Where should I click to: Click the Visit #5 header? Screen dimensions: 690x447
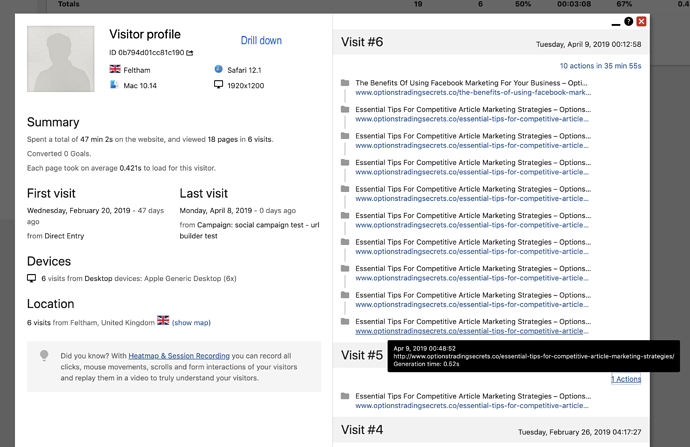[362, 355]
